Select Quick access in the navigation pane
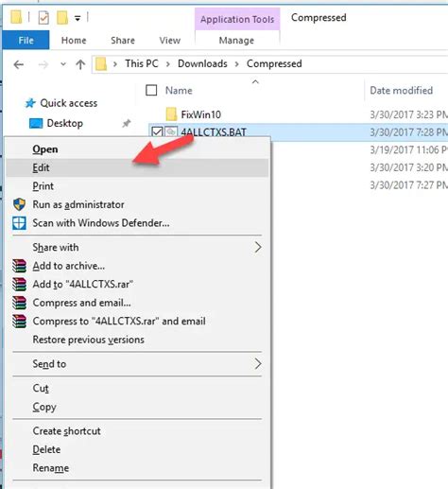Image resolution: width=448 pixels, height=489 pixels. (x=69, y=103)
